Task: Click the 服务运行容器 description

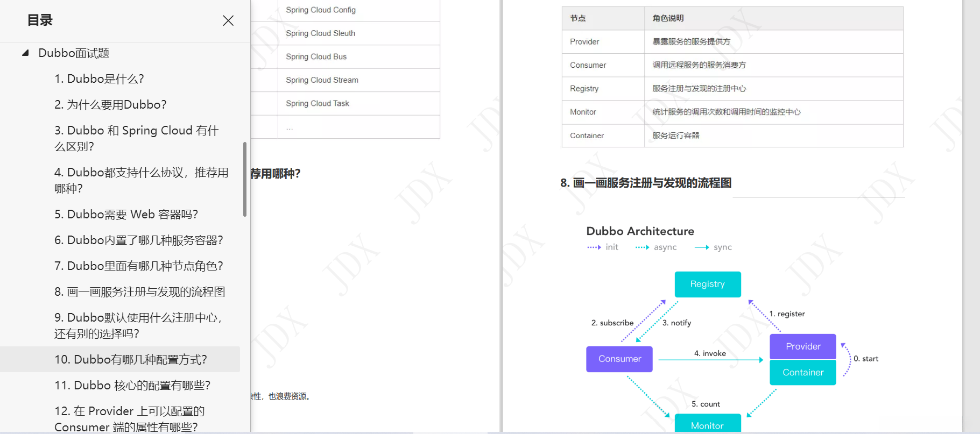Action: [676, 136]
